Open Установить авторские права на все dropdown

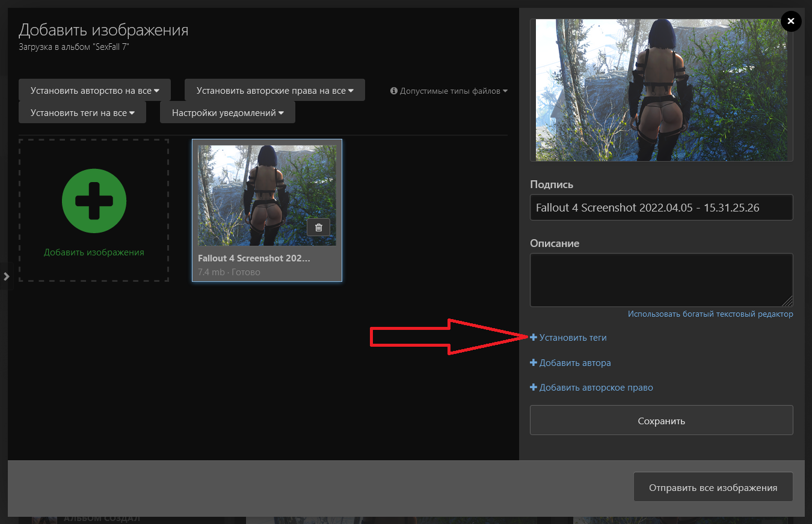pyautogui.click(x=274, y=91)
